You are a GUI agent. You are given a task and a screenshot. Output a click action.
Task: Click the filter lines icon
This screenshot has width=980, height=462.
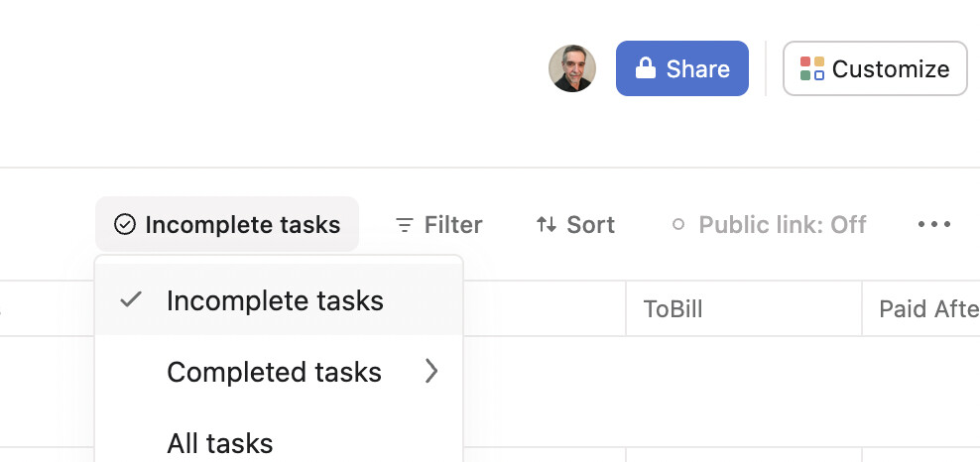[404, 225]
